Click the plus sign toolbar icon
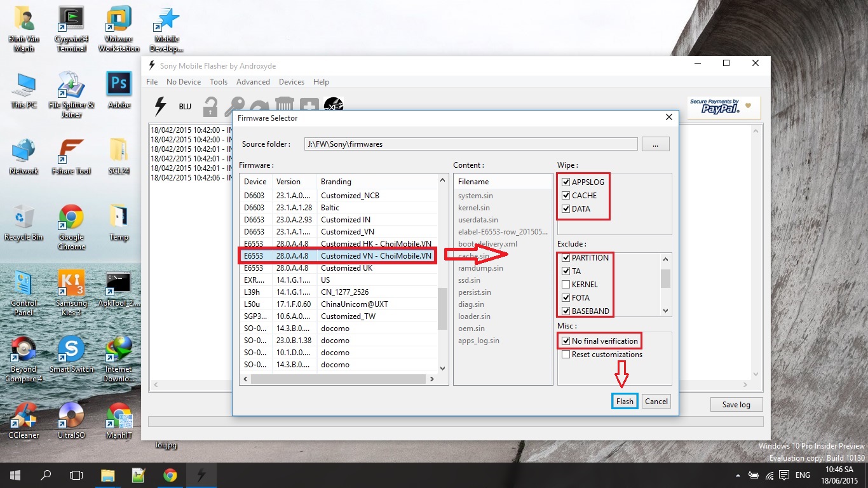Viewport: 868px width, 488px height. (x=309, y=106)
